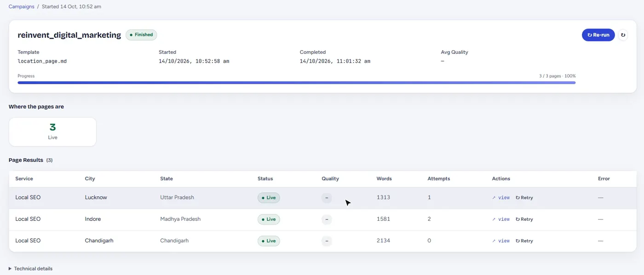Retry the Lucknow page
This screenshot has width=644, height=275.
click(524, 198)
